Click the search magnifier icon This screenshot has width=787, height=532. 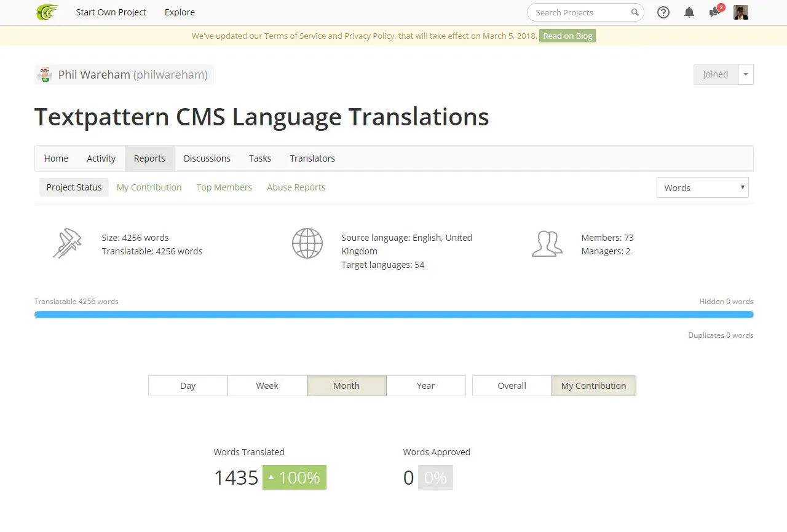[x=635, y=12]
